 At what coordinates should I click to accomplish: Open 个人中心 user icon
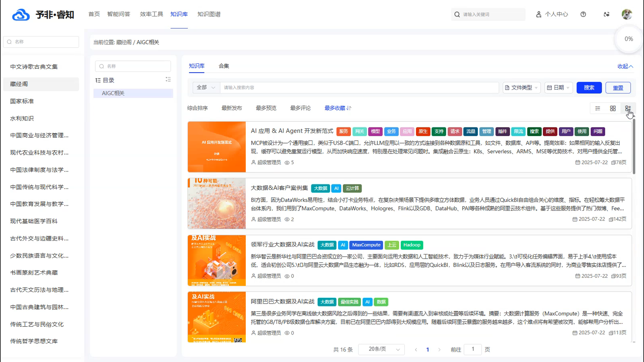point(539,14)
